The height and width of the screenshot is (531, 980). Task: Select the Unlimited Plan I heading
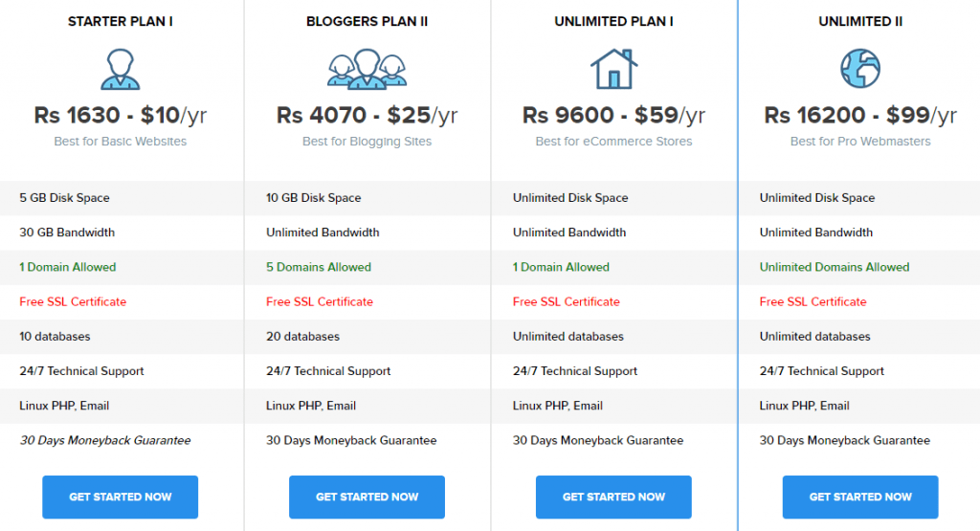[613, 21]
